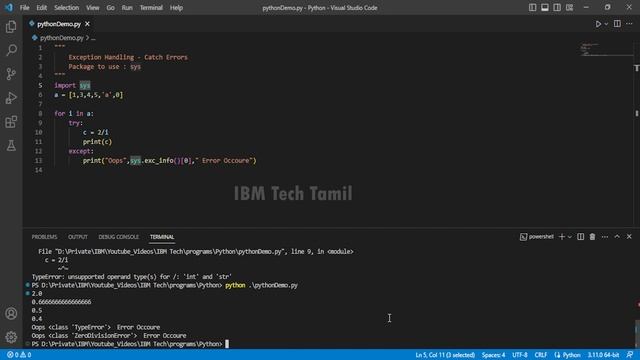Open editor More Actions ellipsis
This screenshot has width=640, height=360.
point(629,24)
